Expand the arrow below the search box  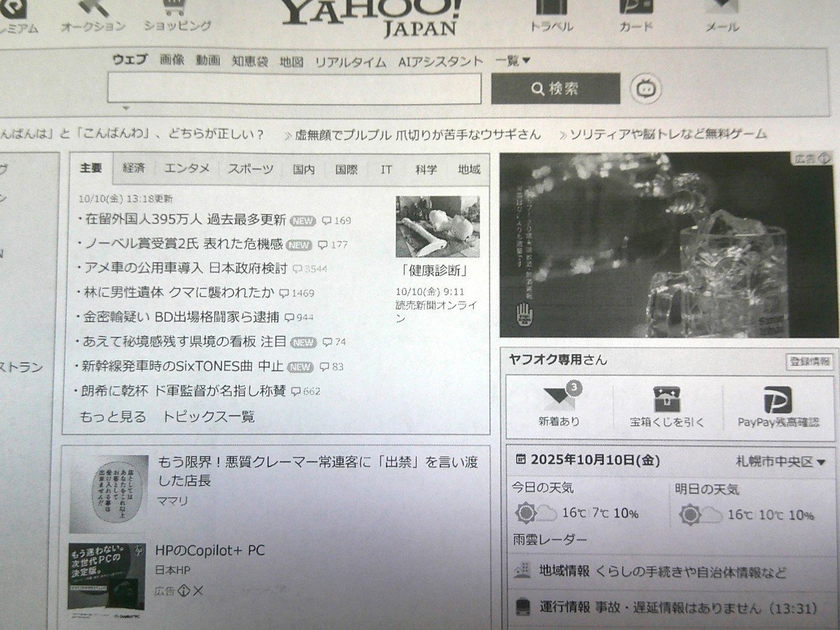[127, 108]
